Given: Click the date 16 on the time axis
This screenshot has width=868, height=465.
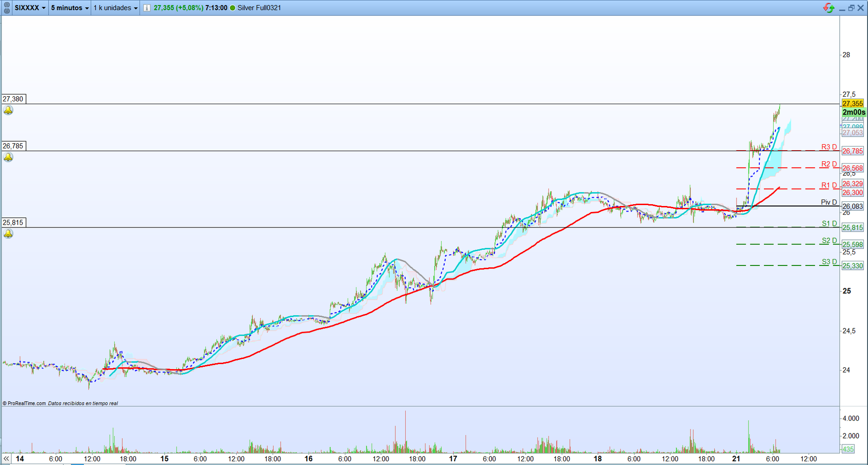Looking at the screenshot, I should click(309, 459).
